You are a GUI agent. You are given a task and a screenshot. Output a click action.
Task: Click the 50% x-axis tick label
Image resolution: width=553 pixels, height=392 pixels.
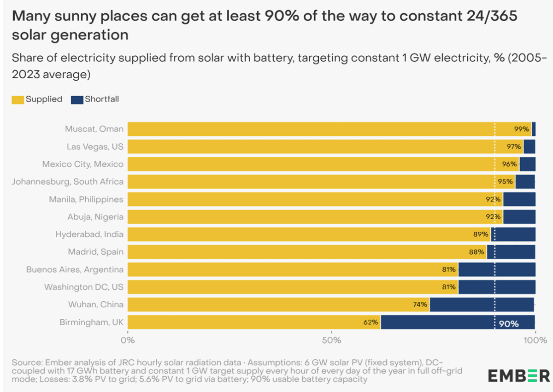(331, 341)
